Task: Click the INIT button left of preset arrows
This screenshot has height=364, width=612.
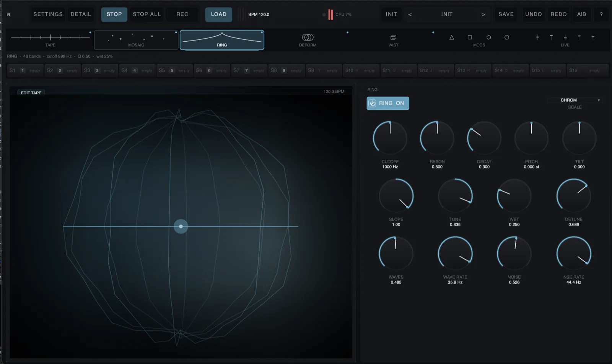Action: click(391, 14)
